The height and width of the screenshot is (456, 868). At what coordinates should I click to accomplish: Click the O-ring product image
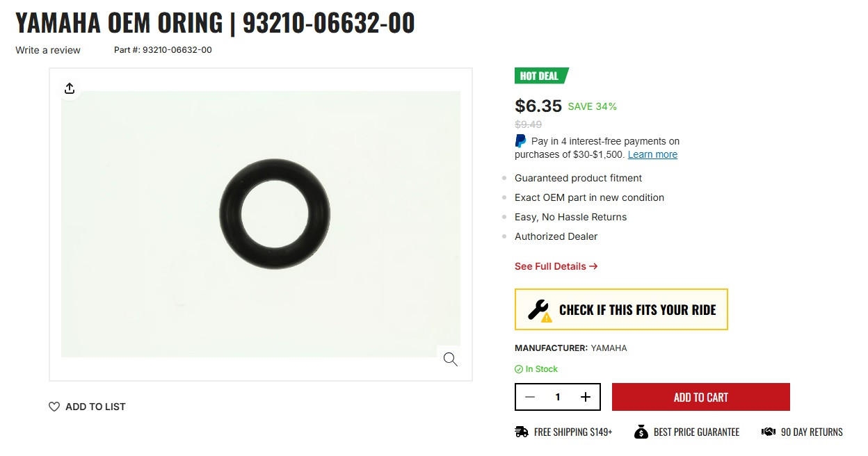pos(275,214)
